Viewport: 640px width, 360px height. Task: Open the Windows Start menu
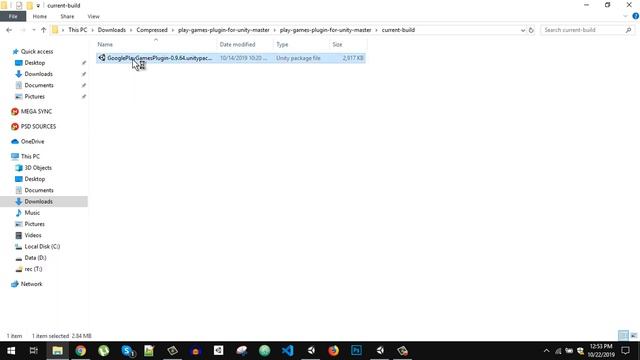(x=11, y=351)
